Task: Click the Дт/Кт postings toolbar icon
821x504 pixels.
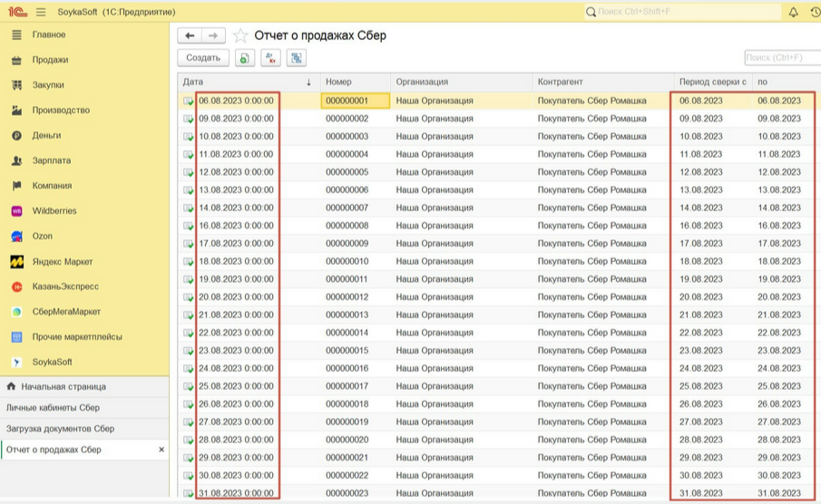Action: [x=270, y=58]
